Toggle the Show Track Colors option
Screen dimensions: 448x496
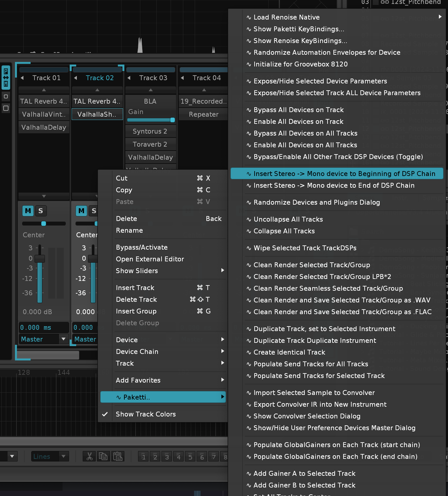pos(146,414)
